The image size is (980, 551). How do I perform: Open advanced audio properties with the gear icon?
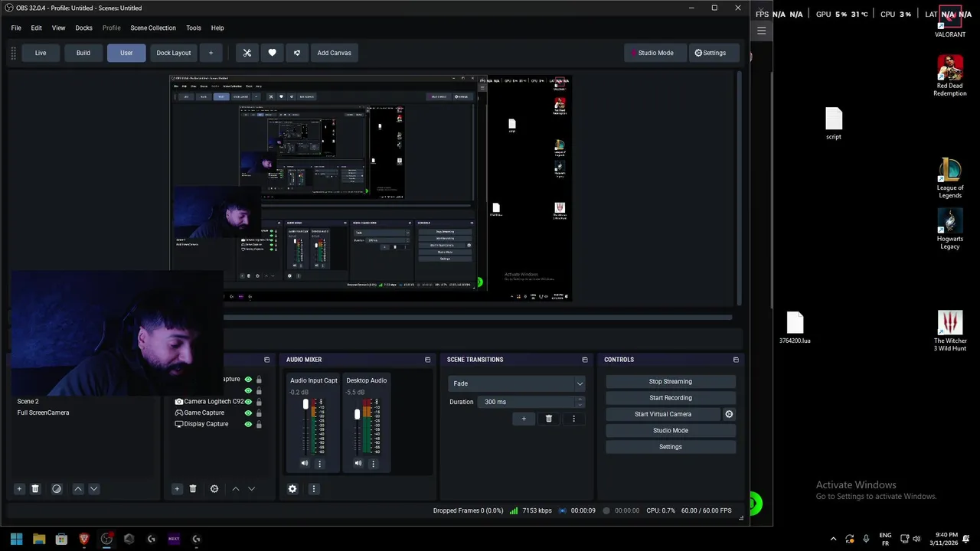click(292, 489)
